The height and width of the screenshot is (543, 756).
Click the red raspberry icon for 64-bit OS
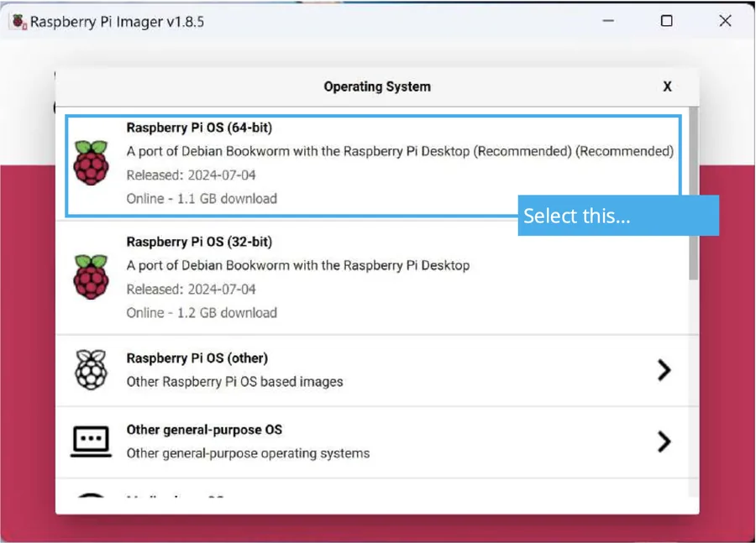[x=91, y=163]
